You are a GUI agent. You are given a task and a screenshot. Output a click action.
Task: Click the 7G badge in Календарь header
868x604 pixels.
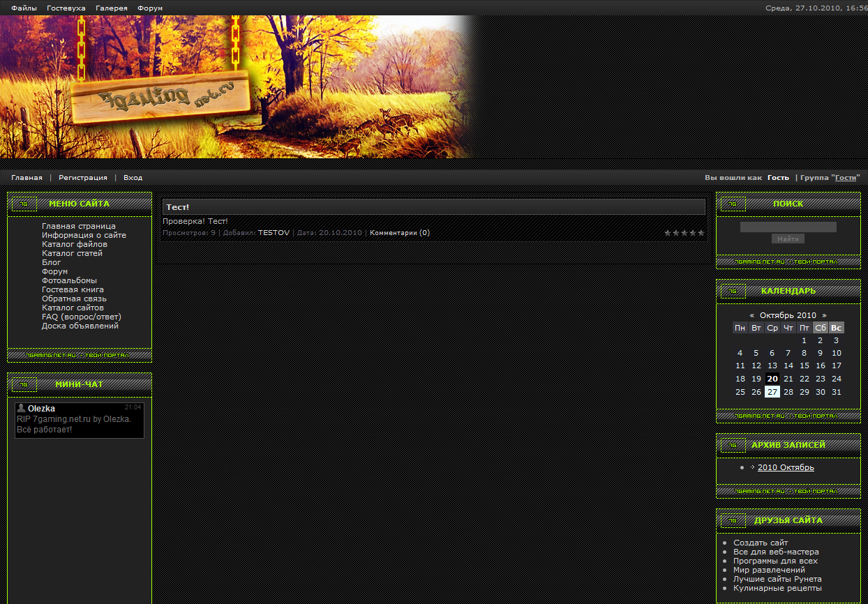pyautogui.click(x=733, y=292)
